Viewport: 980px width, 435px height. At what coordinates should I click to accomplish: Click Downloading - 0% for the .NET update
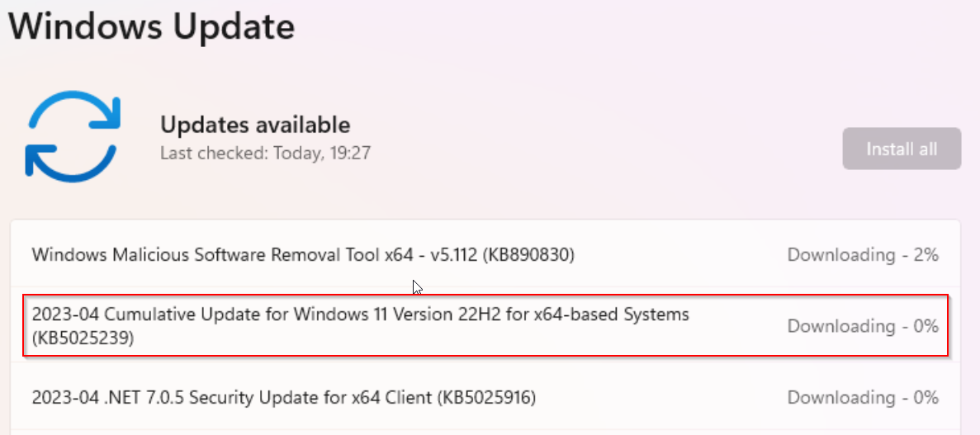(x=863, y=398)
